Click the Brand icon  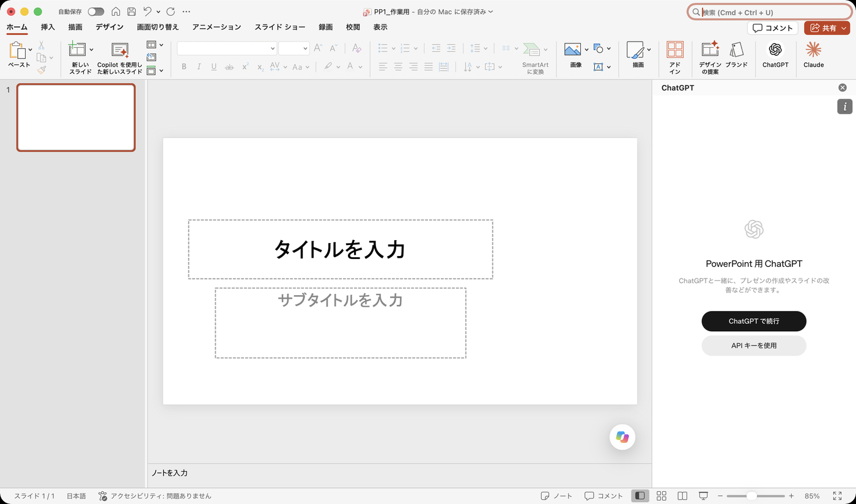pyautogui.click(x=736, y=50)
